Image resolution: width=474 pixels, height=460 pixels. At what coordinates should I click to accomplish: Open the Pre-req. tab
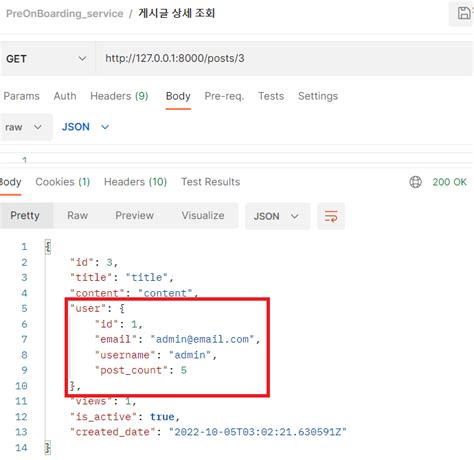[224, 96]
